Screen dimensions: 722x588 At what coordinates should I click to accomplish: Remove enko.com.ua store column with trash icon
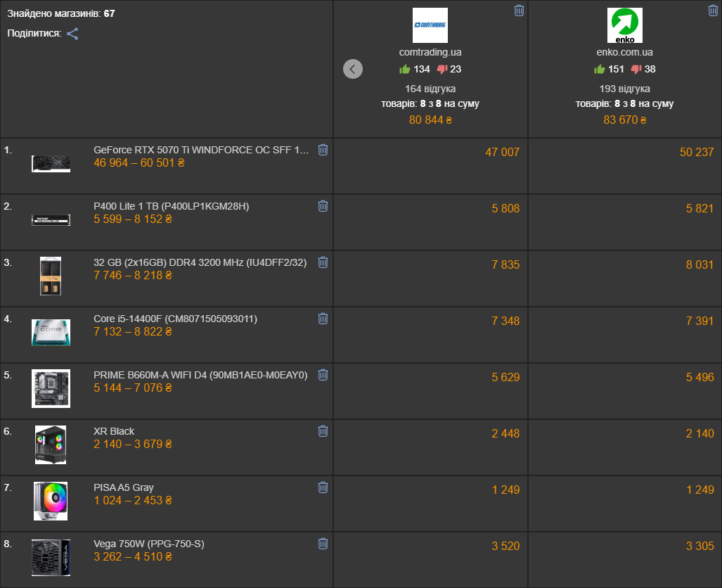point(713,11)
